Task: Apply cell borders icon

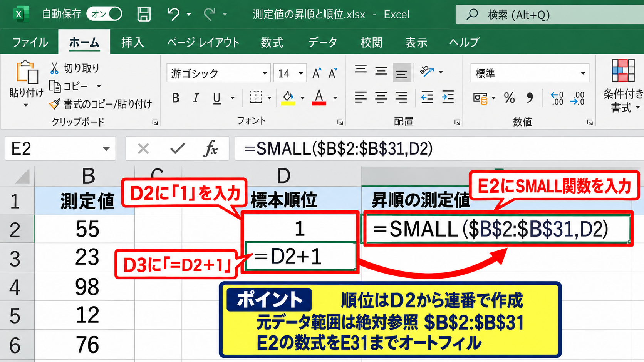Action: pos(256,98)
